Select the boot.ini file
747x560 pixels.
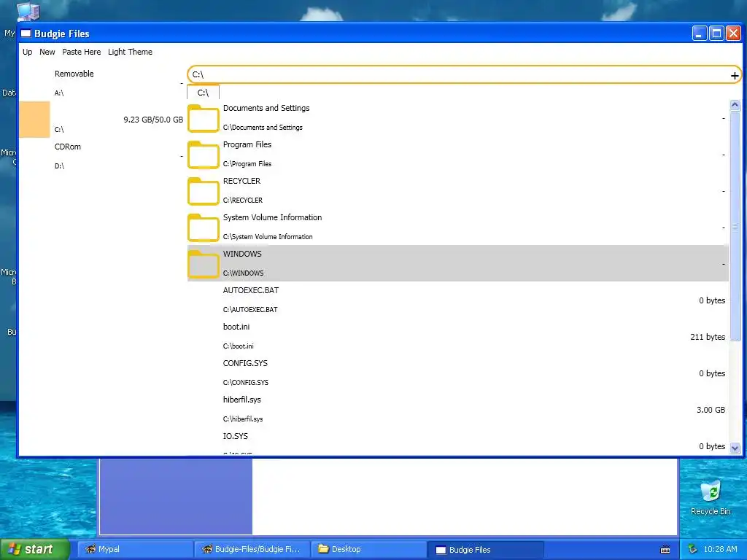pos(457,337)
